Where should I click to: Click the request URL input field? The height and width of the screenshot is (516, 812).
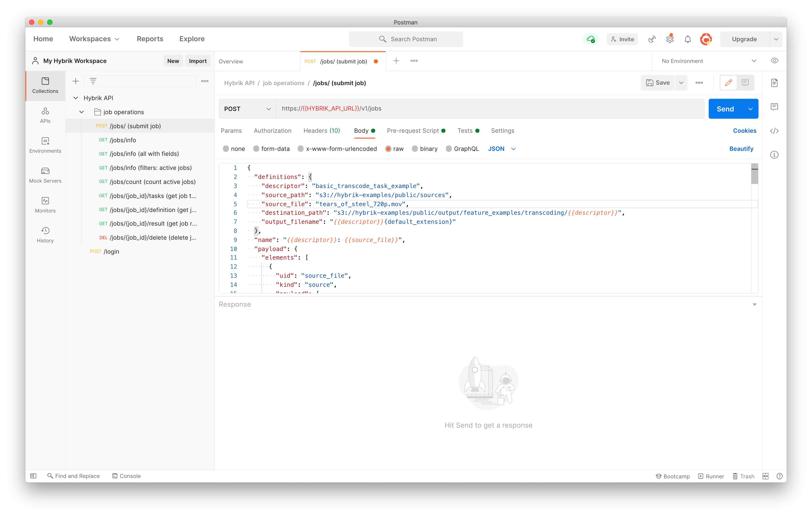pyautogui.click(x=490, y=109)
